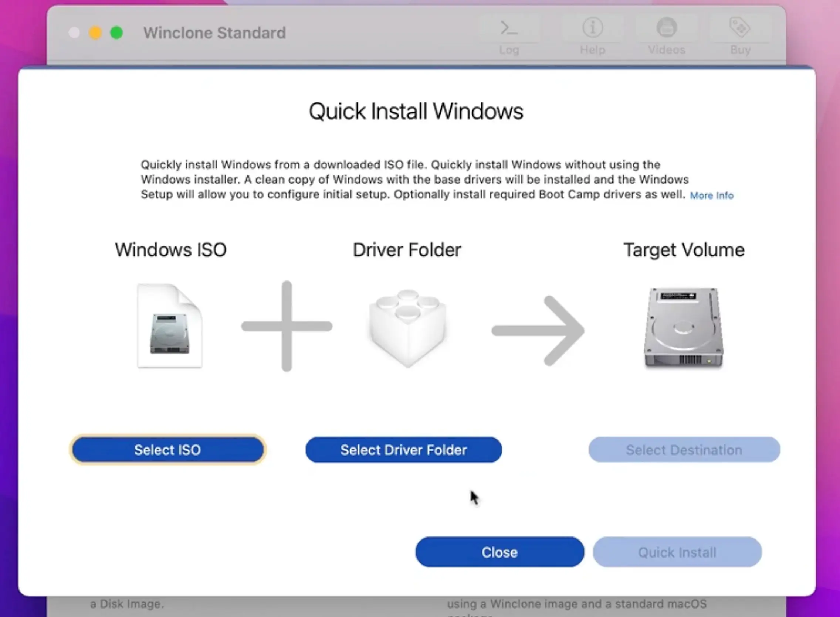Open the Videos toolbar item
Screen dimensions: 840x617
coord(667,36)
